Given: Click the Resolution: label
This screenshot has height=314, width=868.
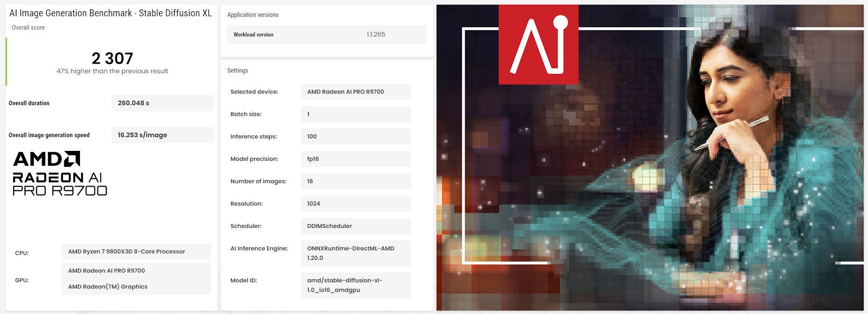Looking at the screenshot, I should pyautogui.click(x=246, y=204).
